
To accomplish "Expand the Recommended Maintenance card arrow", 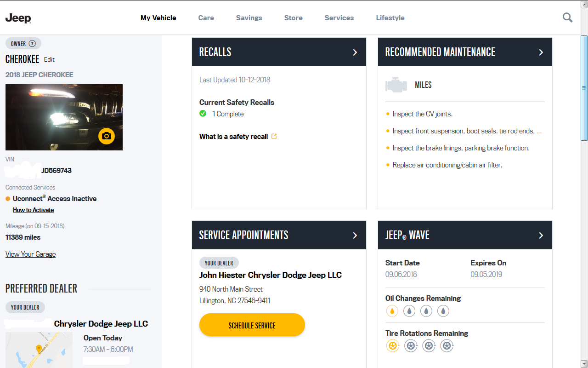I will coord(541,52).
